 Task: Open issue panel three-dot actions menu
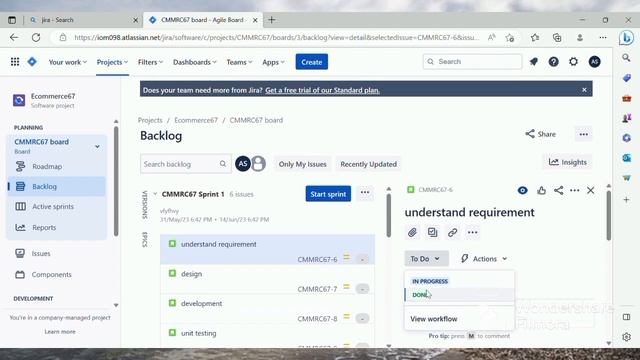click(x=574, y=190)
